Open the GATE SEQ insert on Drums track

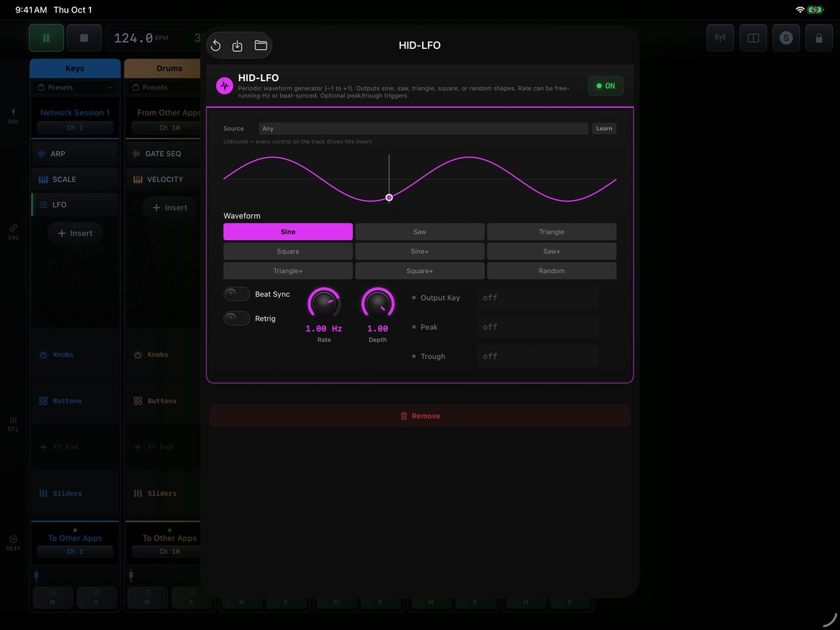pyautogui.click(x=164, y=153)
